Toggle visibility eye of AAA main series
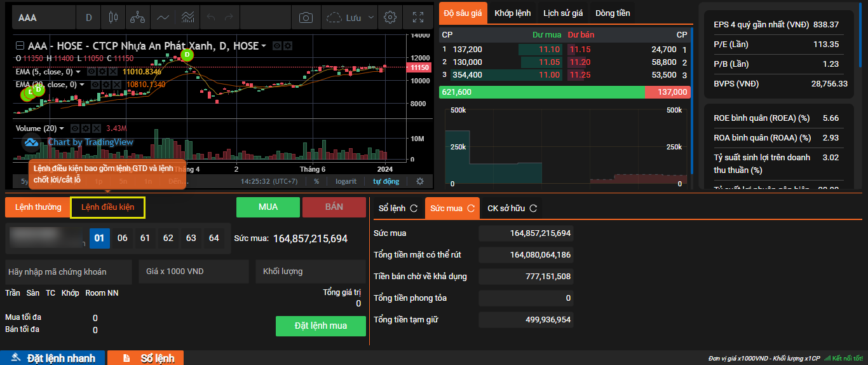 click(x=277, y=46)
